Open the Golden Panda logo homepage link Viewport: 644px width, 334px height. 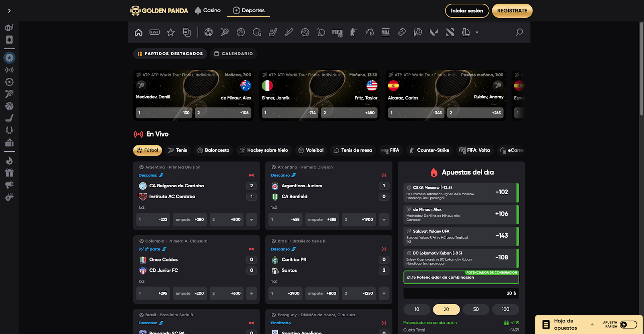pos(159,10)
